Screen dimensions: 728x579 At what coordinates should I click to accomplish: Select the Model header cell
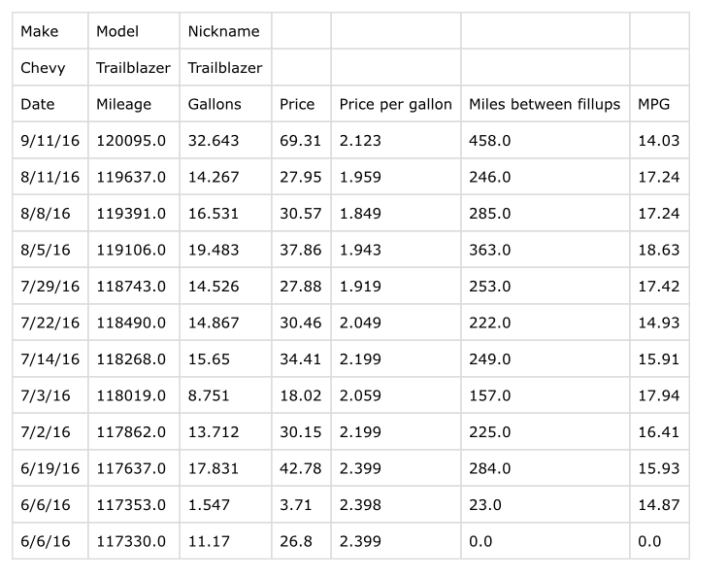tap(134, 31)
